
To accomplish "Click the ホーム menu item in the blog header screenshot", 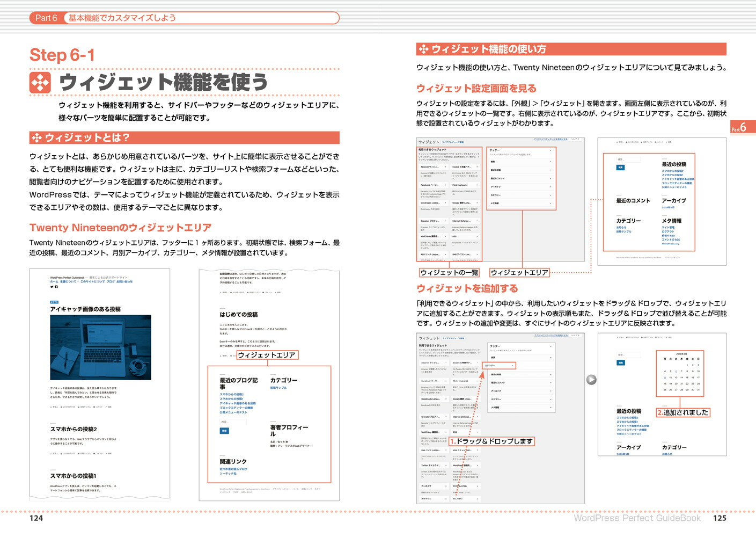I will (54, 281).
